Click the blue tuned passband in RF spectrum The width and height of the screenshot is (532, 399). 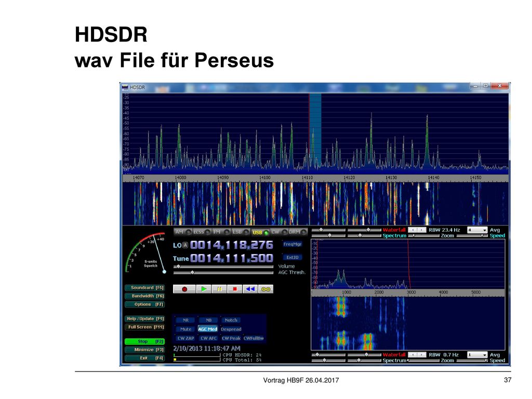[315, 130]
